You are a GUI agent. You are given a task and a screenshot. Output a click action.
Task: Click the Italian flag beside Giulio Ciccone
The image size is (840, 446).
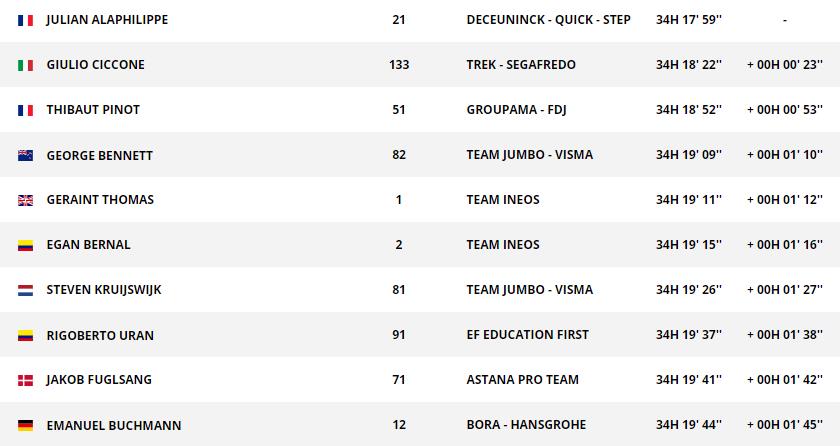25,65
